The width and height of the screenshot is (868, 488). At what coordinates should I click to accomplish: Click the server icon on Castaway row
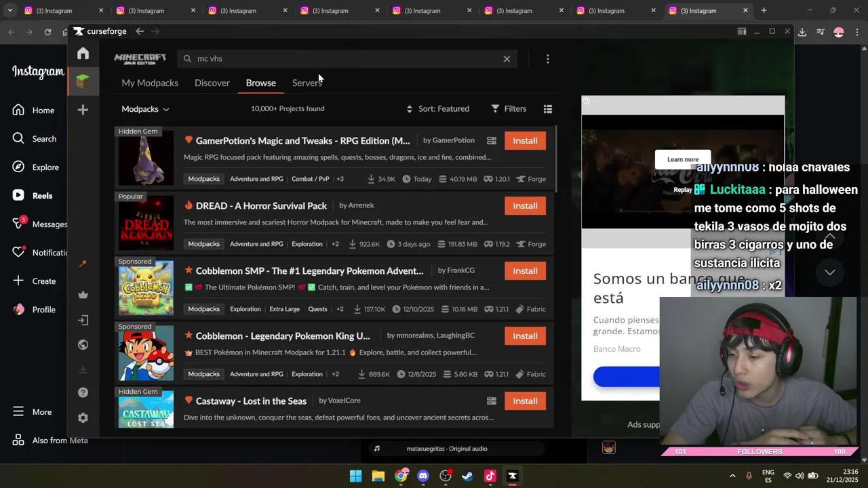(492, 401)
